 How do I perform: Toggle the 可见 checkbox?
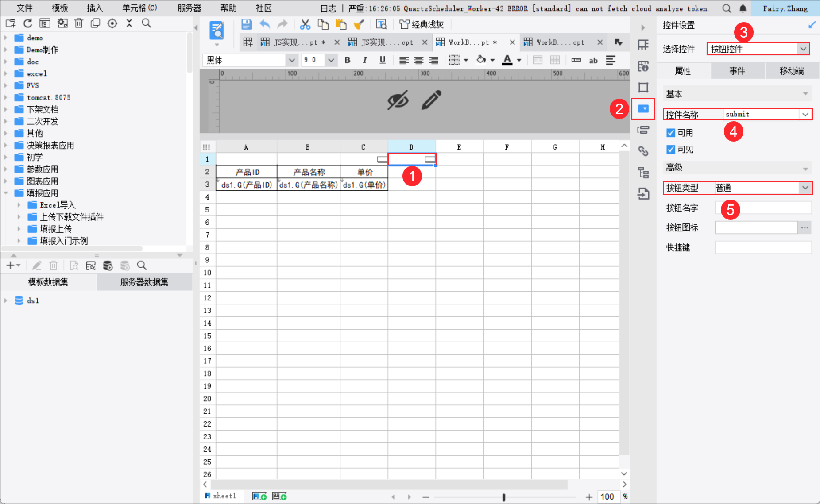tap(671, 150)
